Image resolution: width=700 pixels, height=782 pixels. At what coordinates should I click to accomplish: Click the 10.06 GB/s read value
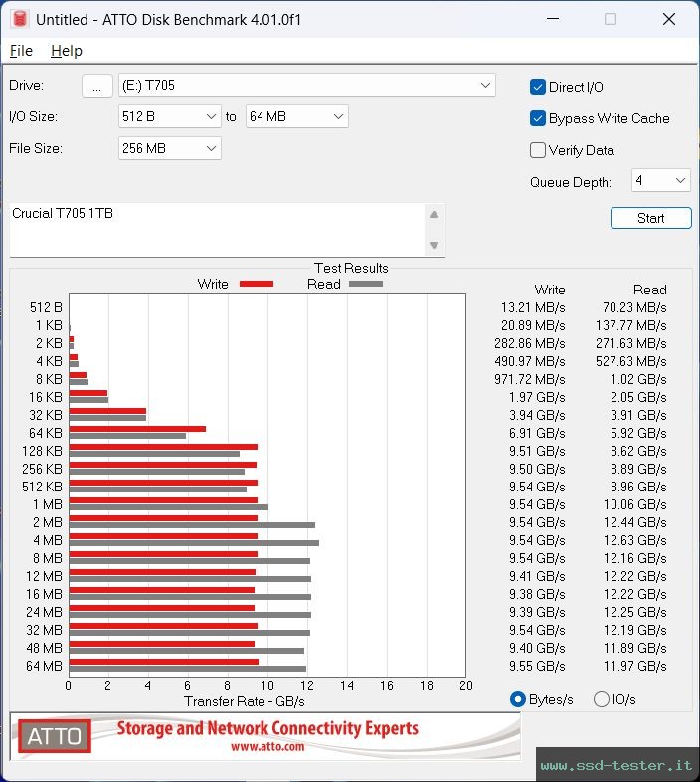tap(634, 504)
